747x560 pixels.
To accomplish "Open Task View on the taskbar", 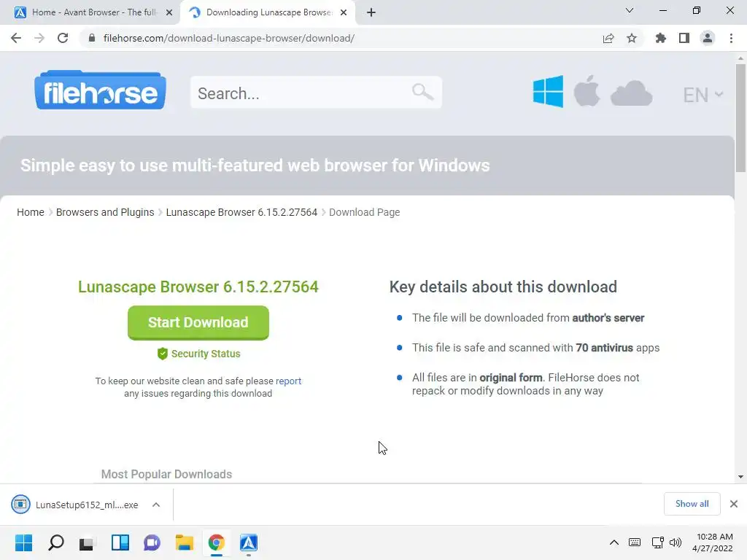I will [x=88, y=542].
